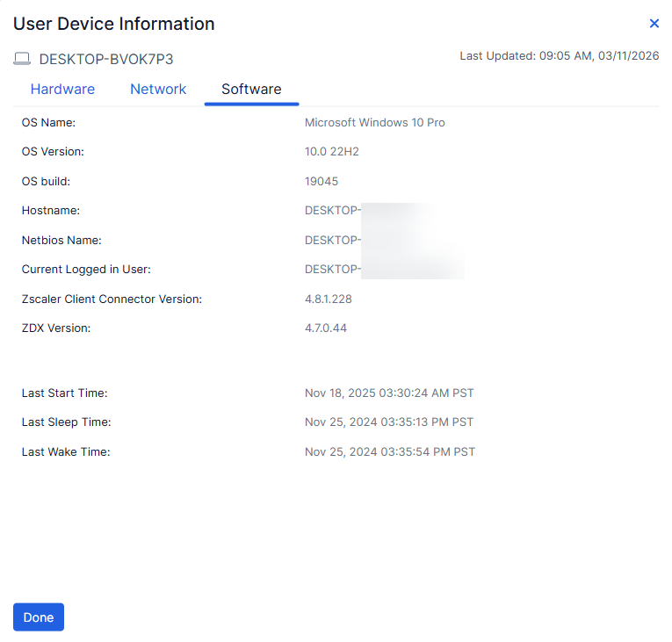
Task: Click the User Device Information title
Action: pyautogui.click(x=114, y=24)
